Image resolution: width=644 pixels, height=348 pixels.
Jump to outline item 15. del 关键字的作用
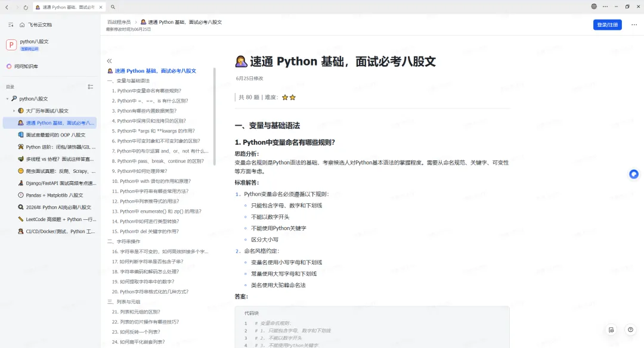[145, 231]
